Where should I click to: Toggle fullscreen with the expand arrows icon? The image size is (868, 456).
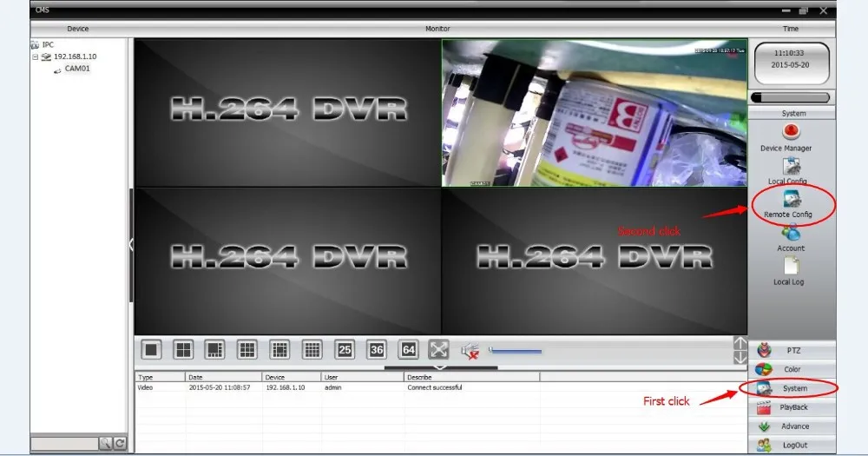(438, 350)
